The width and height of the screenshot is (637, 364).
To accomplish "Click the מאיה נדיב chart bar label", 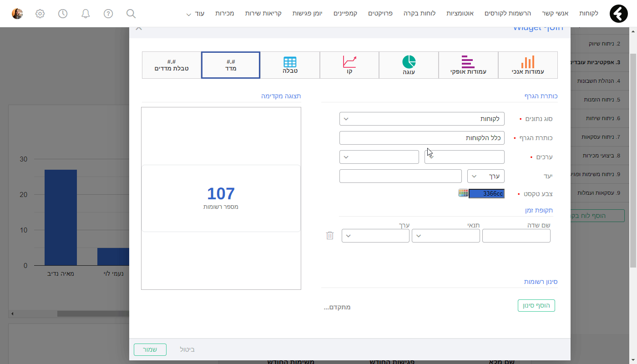I will [x=61, y=273].
